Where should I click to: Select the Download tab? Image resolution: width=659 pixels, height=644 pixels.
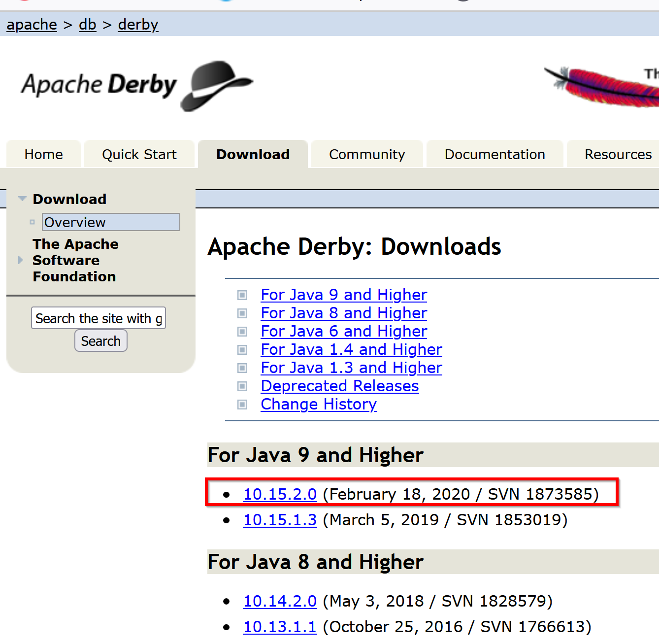(x=253, y=154)
